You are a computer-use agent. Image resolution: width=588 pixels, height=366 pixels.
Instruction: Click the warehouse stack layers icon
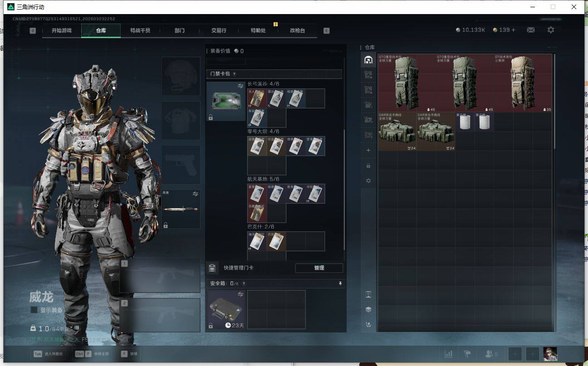(368, 309)
